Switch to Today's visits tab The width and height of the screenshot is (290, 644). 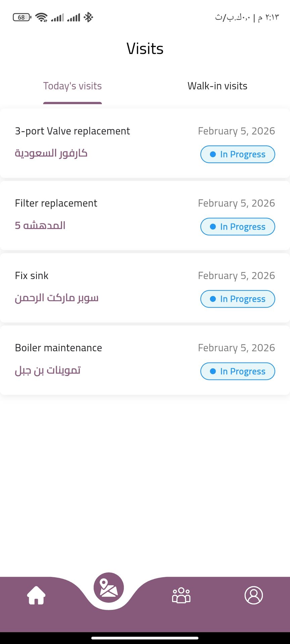click(72, 86)
